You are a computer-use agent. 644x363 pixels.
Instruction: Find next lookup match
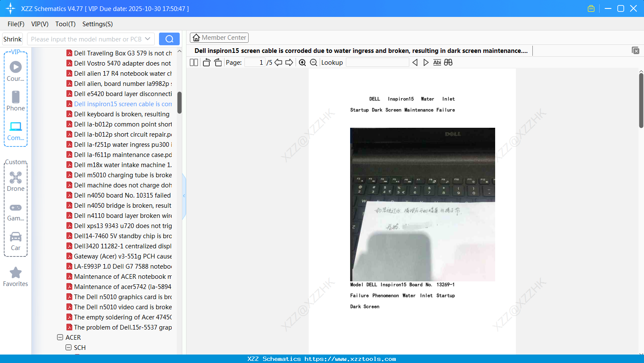tap(426, 63)
